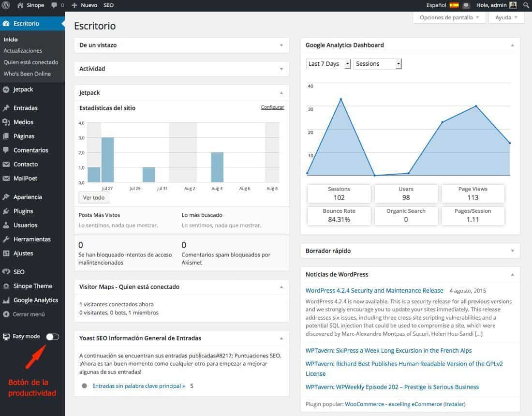Click the Bounce Rate 84.31% stat box
Screen dimensions: 532x416
[x=339, y=215]
